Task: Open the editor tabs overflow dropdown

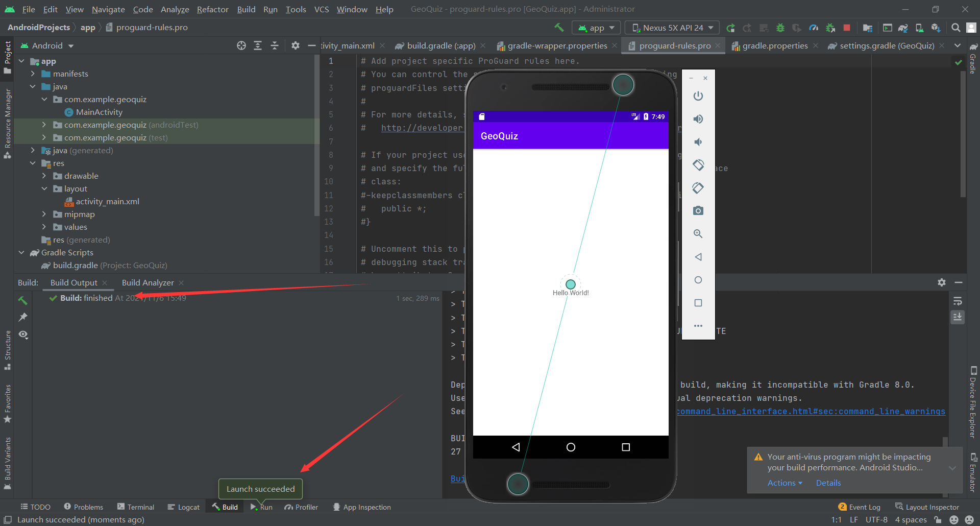Action: coord(958,45)
